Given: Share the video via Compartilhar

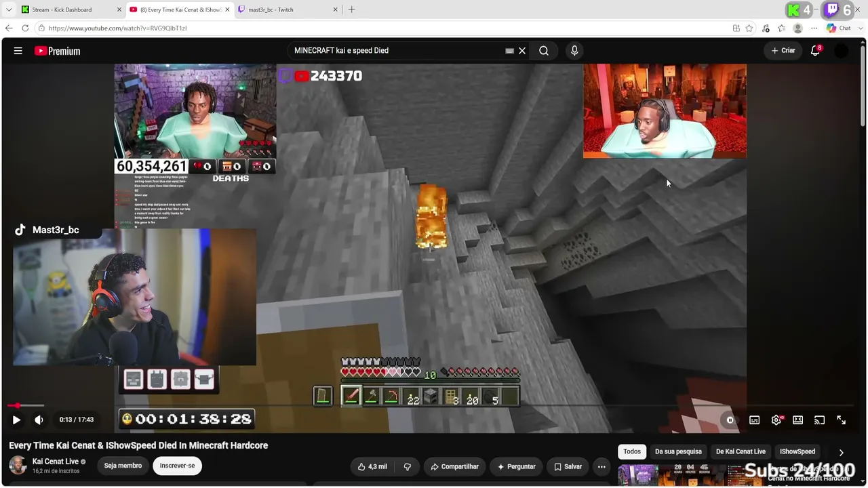Looking at the screenshot, I should (x=454, y=466).
